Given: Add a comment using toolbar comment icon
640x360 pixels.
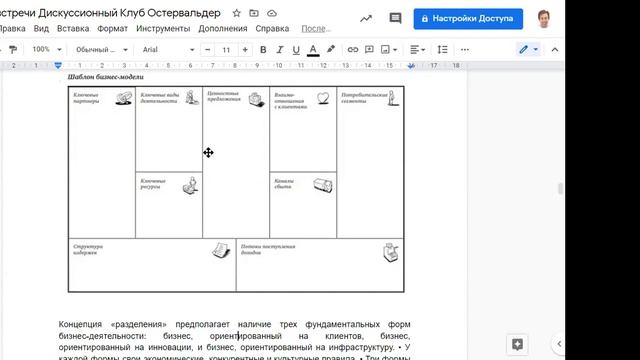Looking at the screenshot, I should pyautogui.click(x=369, y=50).
